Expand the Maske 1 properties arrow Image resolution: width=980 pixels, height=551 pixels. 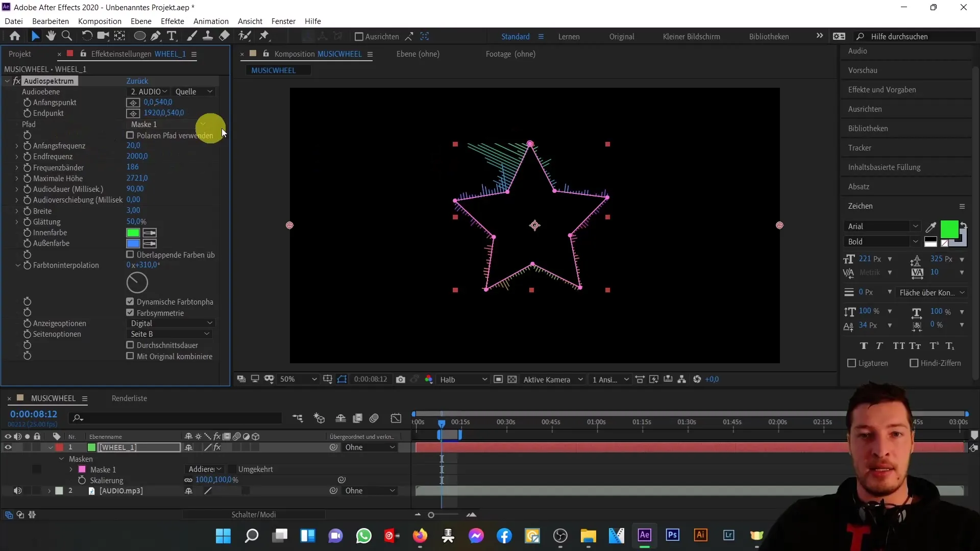(71, 470)
